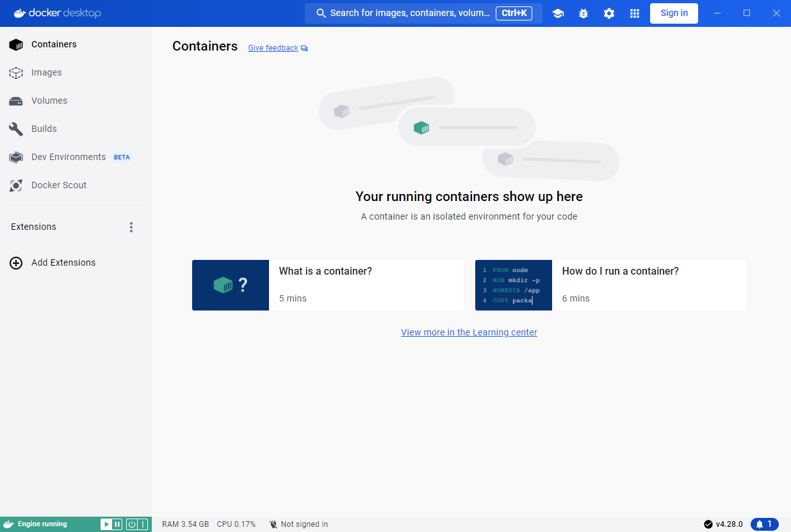Click the Dockerfile code thumbnail
The image size is (791, 532).
[x=514, y=286]
